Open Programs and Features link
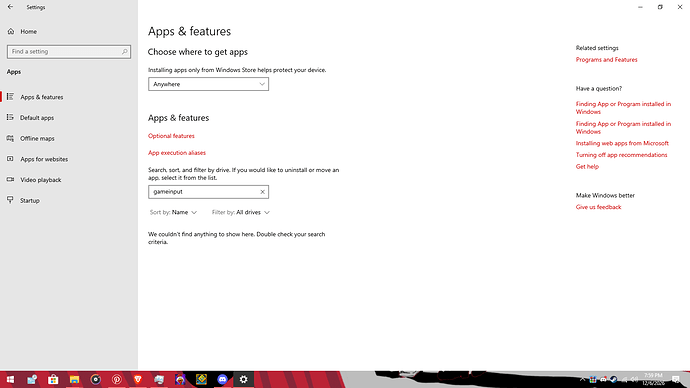Image resolution: width=690 pixels, height=388 pixels. point(606,59)
